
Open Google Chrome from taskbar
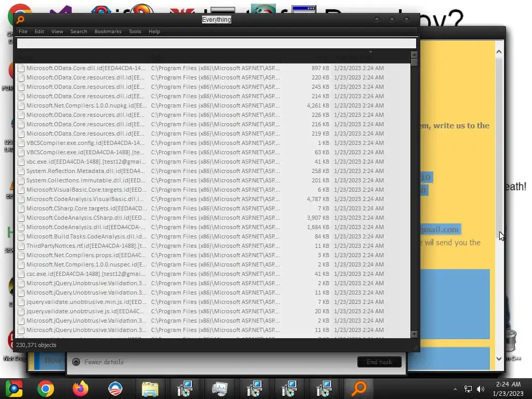[x=46, y=389]
